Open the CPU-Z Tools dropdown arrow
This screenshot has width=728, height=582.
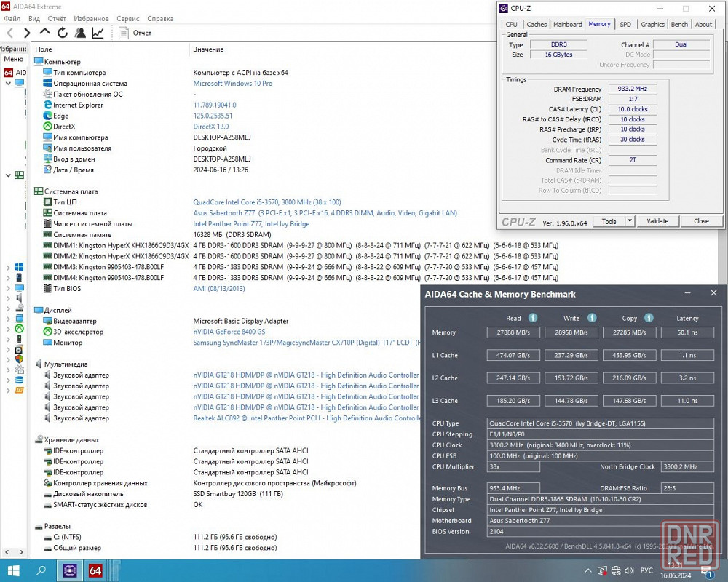pos(630,221)
